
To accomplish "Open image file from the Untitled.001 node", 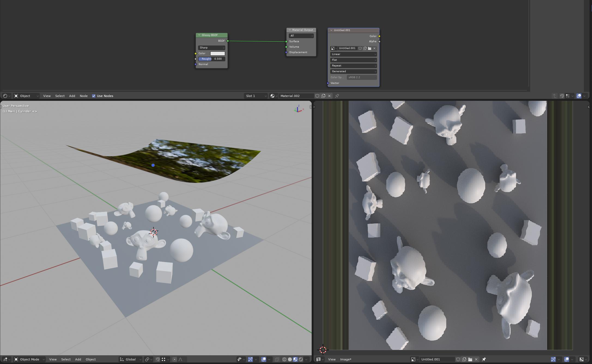I will [370, 48].
